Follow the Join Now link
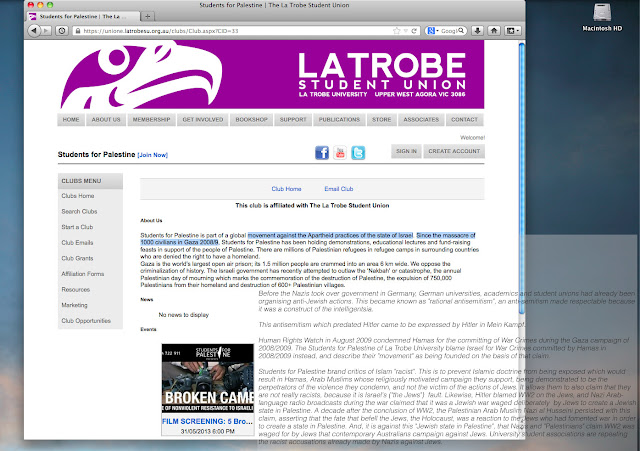This screenshot has height=451, width=640. [x=153, y=155]
